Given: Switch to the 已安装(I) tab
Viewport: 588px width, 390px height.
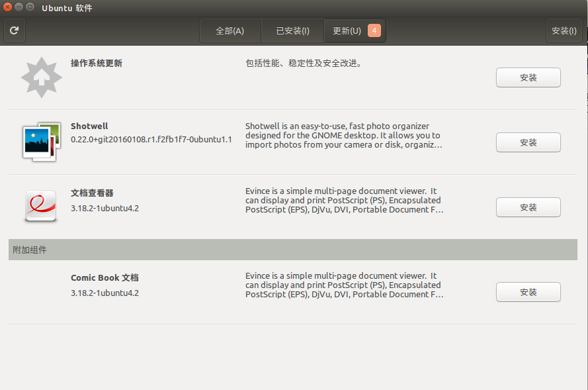Looking at the screenshot, I should coord(293,30).
